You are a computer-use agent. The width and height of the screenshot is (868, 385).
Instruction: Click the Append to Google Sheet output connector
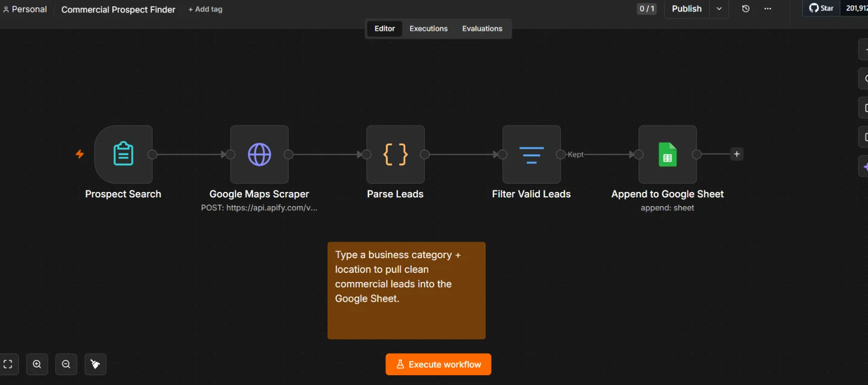click(x=697, y=155)
